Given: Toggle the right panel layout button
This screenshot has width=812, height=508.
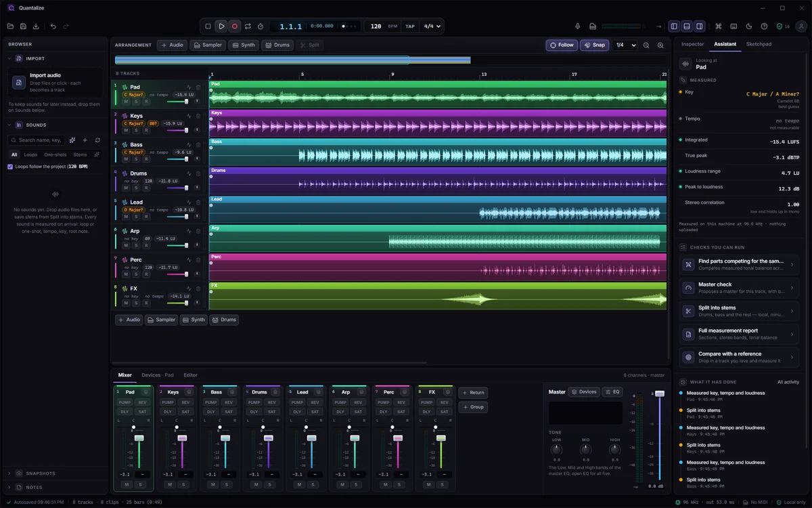Looking at the screenshot, I should [x=700, y=26].
